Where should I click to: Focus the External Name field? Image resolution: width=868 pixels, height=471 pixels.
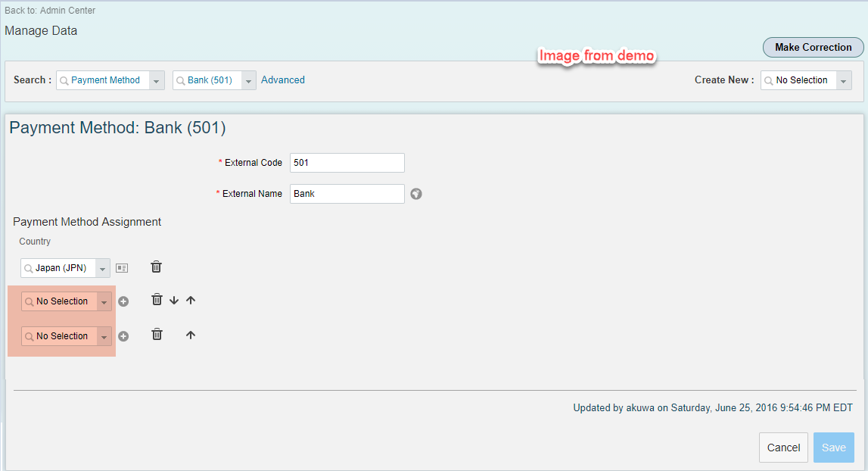[x=347, y=194]
